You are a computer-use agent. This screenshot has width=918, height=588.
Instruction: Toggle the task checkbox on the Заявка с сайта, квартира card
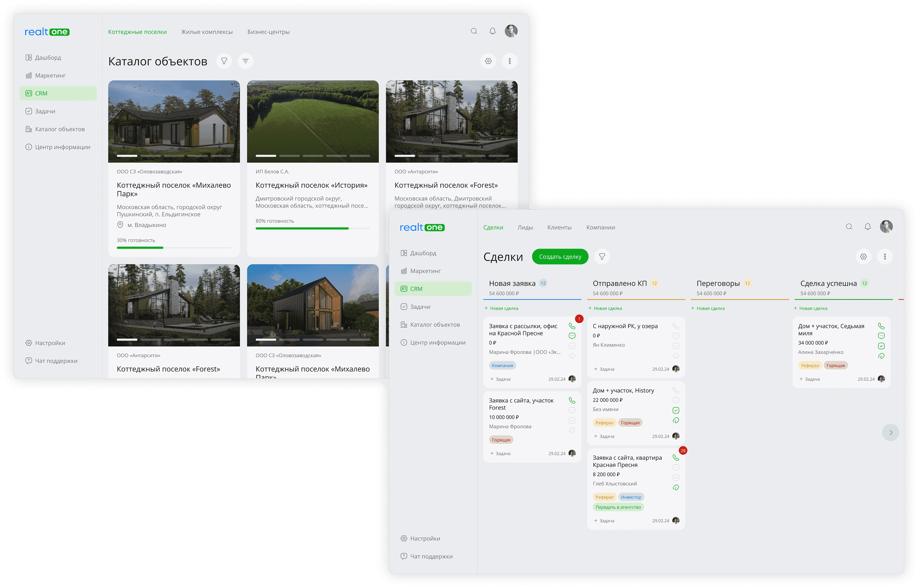pyautogui.click(x=676, y=478)
